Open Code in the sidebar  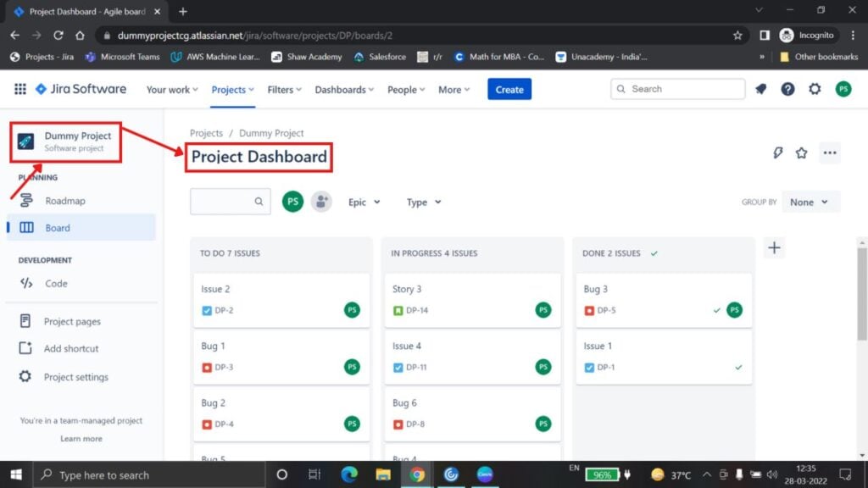(81, 283)
